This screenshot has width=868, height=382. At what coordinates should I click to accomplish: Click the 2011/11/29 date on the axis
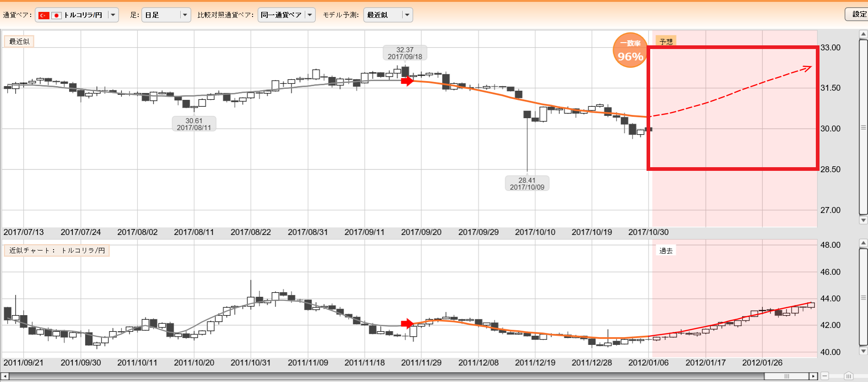[x=421, y=363]
